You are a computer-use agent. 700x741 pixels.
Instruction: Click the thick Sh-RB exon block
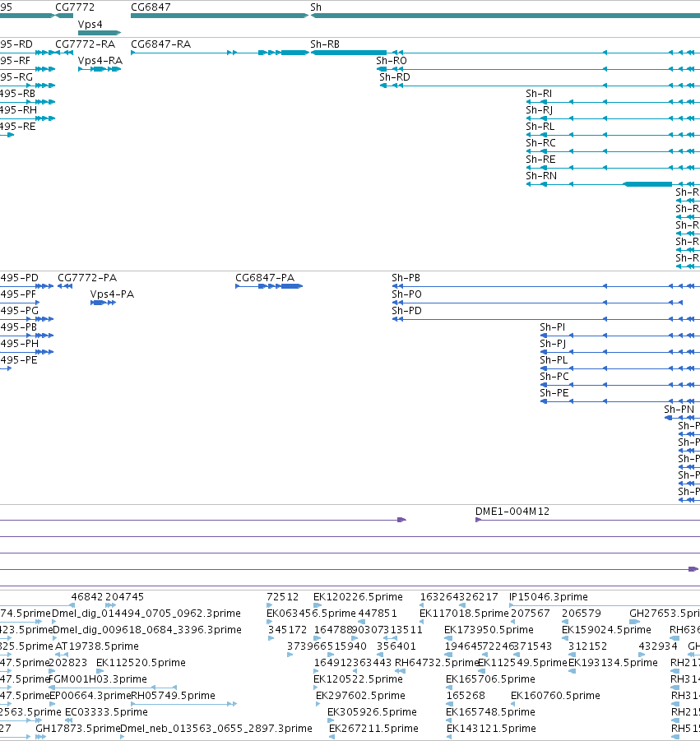pyautogui.click(x=349, y=53)
